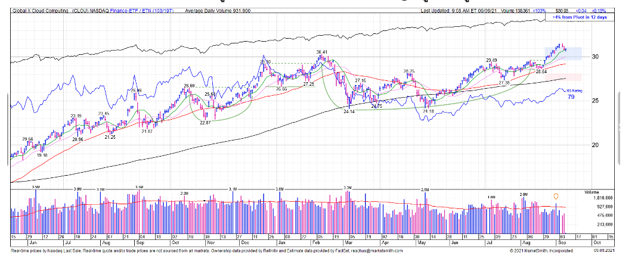Select the pink shaded zone below buy zone
Viewport: 644px width, 262px height.
tap(573, 77)
